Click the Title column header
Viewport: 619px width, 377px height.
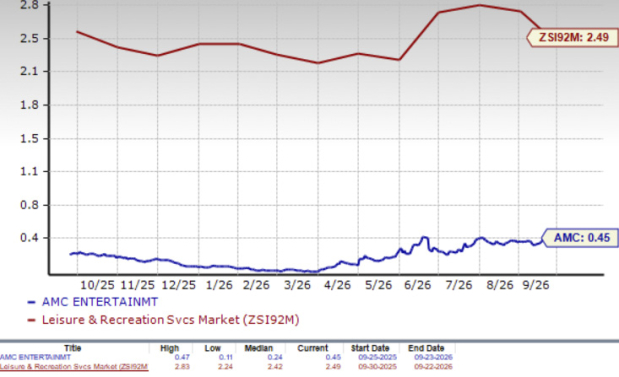click(x=73, y=348)
